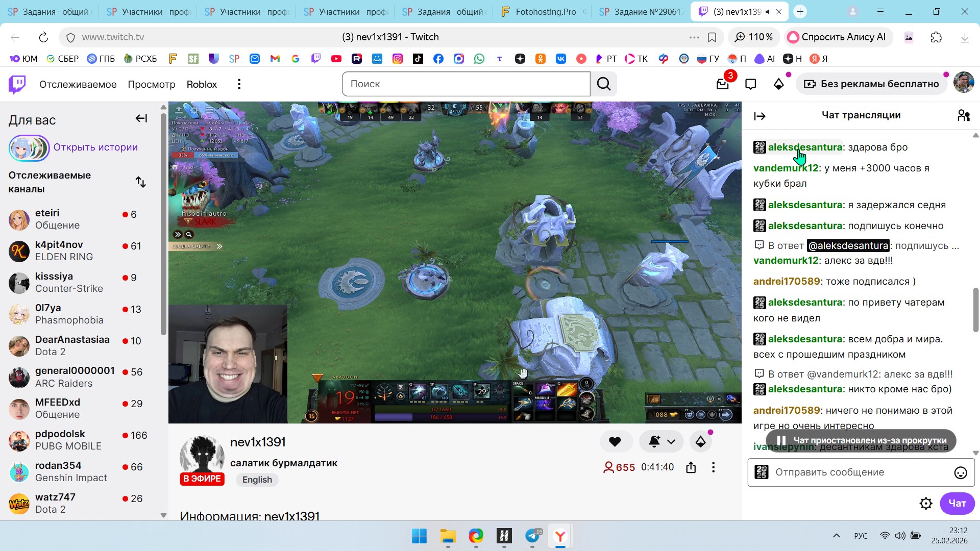Open the chat community members icon

[963, 116]
